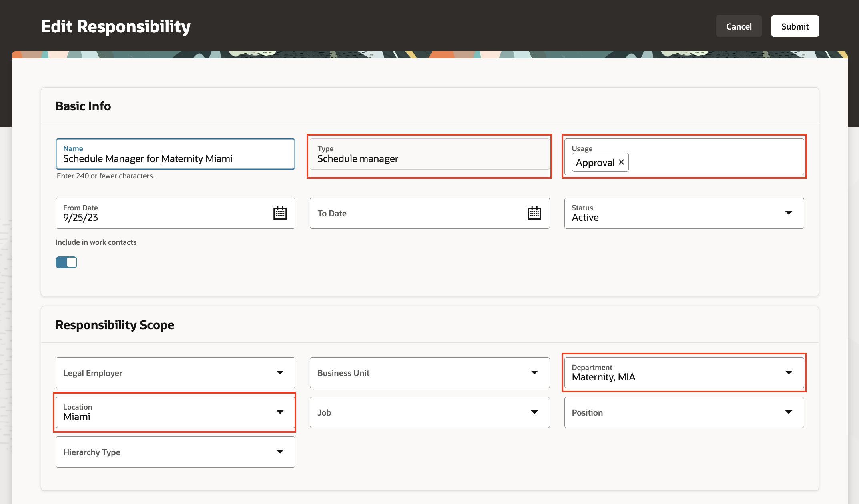Expand the Department dropdown arrow
Viewport: 859px width, 504px height.
tap(788, 373)
